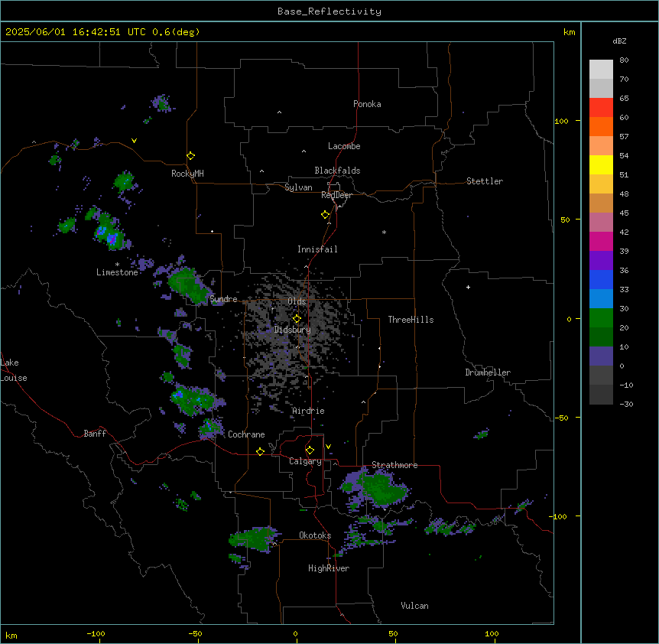The width and height of the screenshot is (659, 644).
Task: Click the white asterisk marker east of Innisfail
Action: point(384,232)
